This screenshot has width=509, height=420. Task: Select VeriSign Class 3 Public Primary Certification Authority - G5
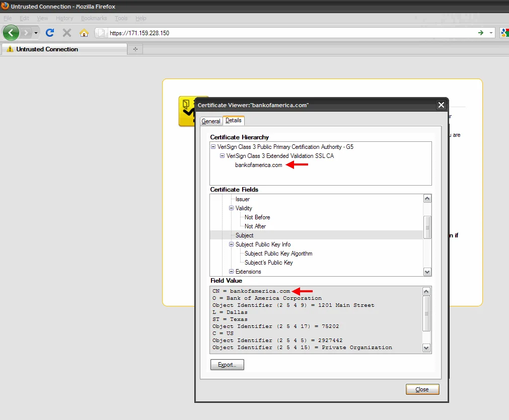tap(285, 147)
